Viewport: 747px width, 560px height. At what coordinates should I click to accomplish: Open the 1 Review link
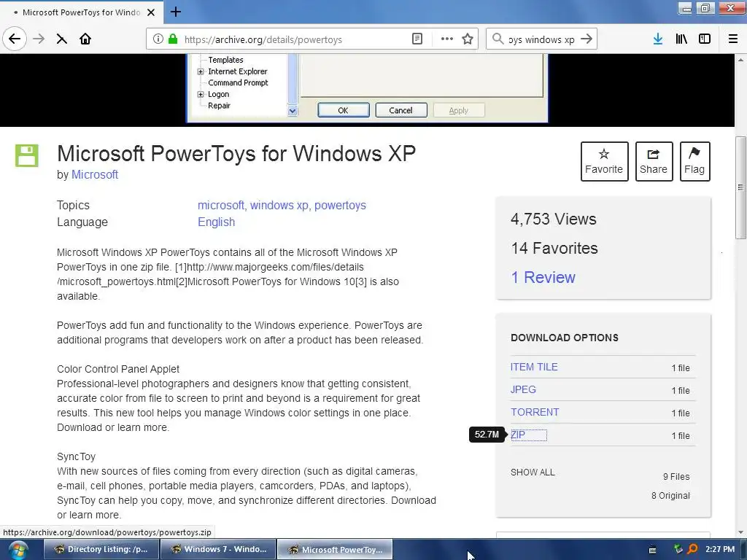543,277
